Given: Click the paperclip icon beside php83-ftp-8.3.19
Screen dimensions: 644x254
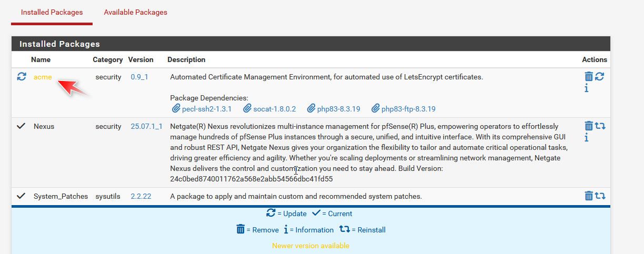Looking at the screenshot, I should [376, 109].
